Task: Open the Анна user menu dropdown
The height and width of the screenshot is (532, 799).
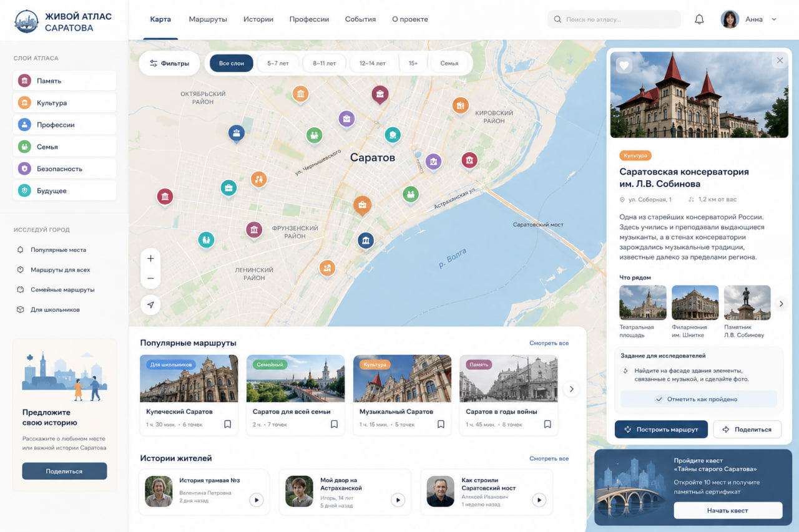Action: click(x=774, y=19)
